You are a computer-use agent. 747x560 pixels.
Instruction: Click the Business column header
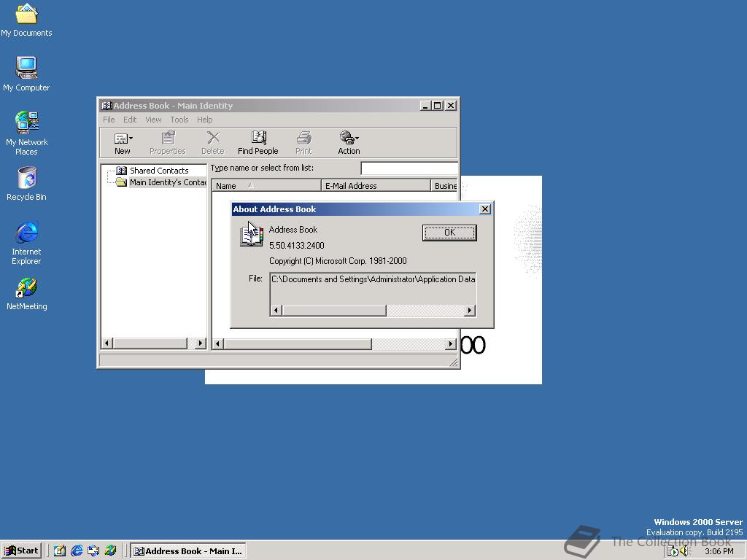coord(444,186)
